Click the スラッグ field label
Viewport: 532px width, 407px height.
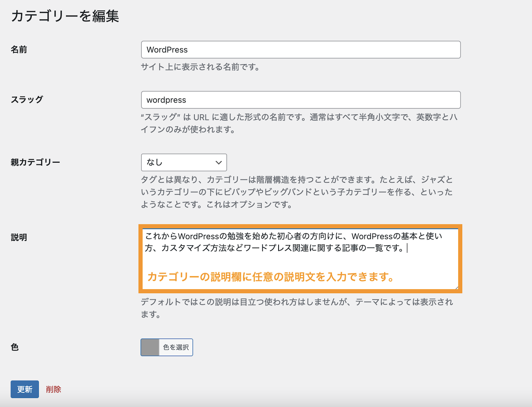coord(27,100)
